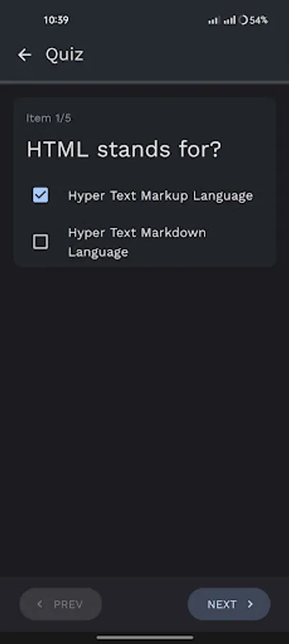This screenshot has height=644, width=289.
Task: Click the Quiz title in the header
Action: point(64,54)
